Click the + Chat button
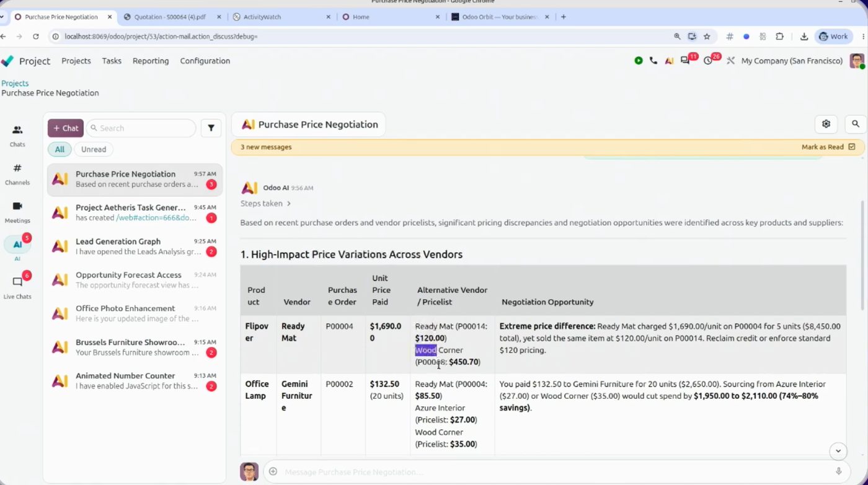The height and width of the screenshot is (485, 868). (x=66, y=128)
